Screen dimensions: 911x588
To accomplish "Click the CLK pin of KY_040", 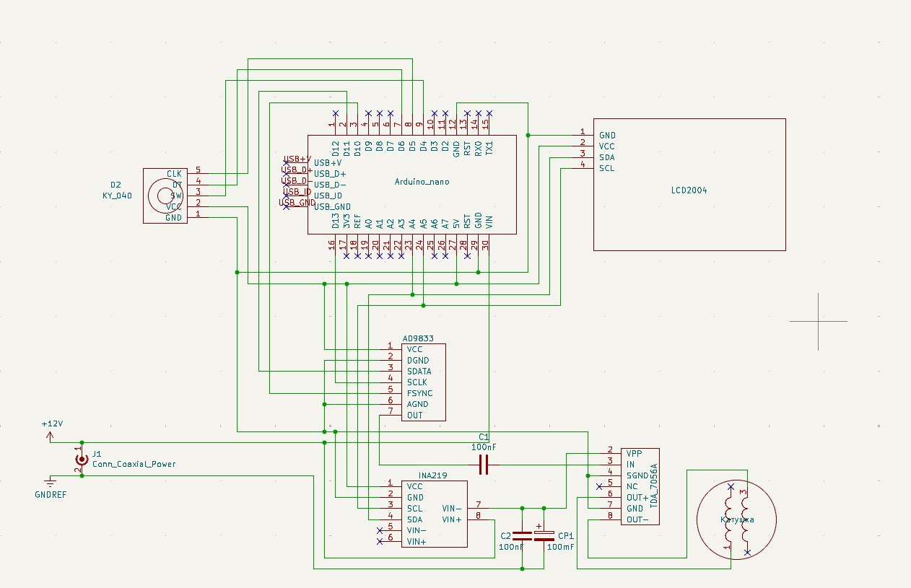I will (x=174, y=174).
